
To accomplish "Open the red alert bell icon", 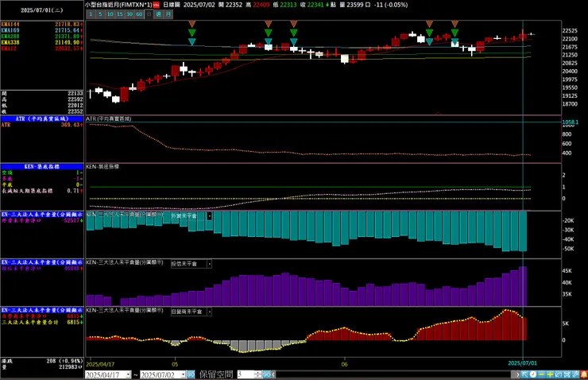I will (584, 374).
